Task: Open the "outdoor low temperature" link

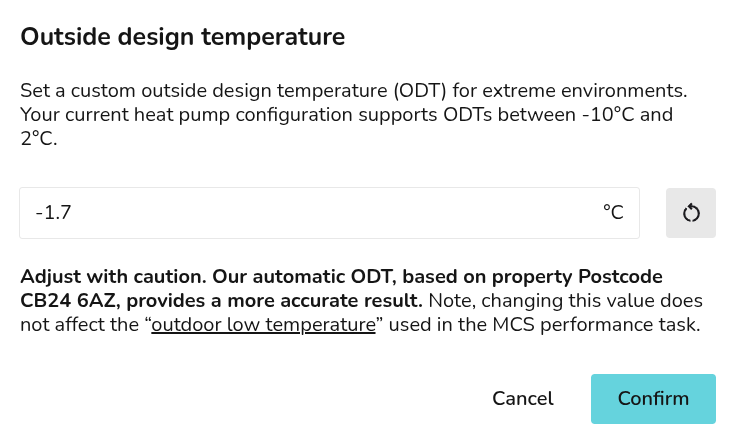Action: point(263,325)
